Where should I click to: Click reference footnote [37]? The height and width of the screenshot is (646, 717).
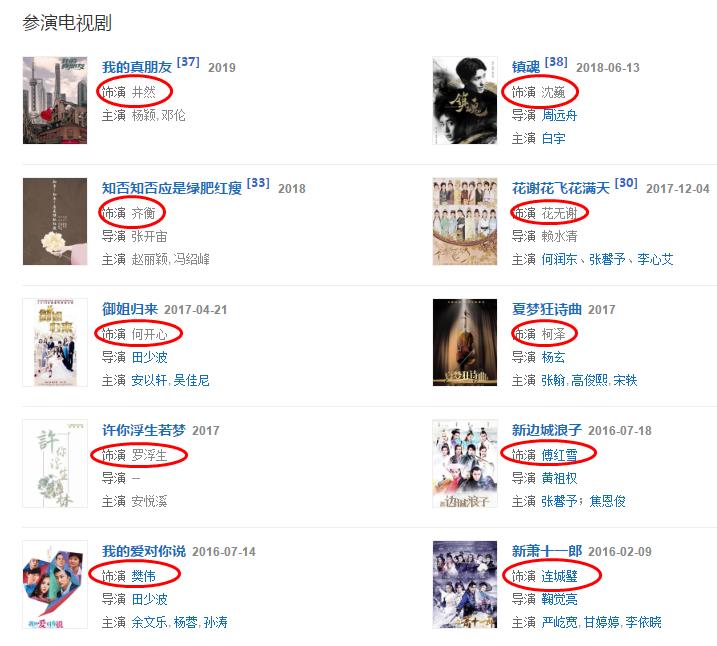[x=188, y=62]
